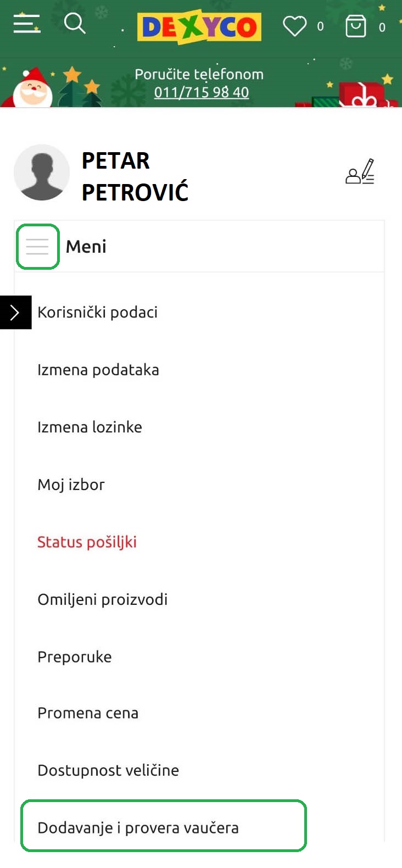Open Dodavanje i provera vaučera
This screenshot has width=402, height=868.
coord(164,826)
